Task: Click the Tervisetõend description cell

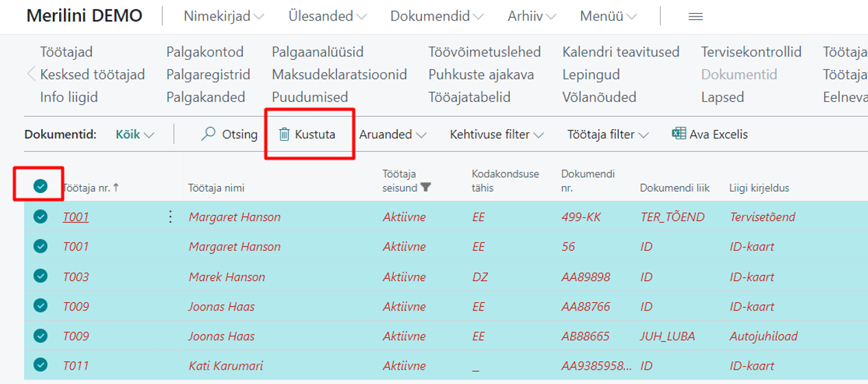Action: [762, 217]
